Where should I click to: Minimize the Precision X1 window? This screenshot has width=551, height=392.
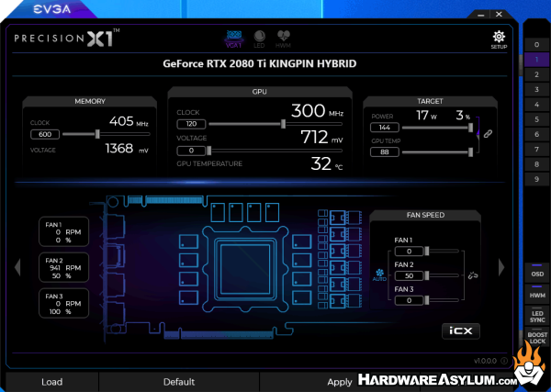[x=481, y=15]
